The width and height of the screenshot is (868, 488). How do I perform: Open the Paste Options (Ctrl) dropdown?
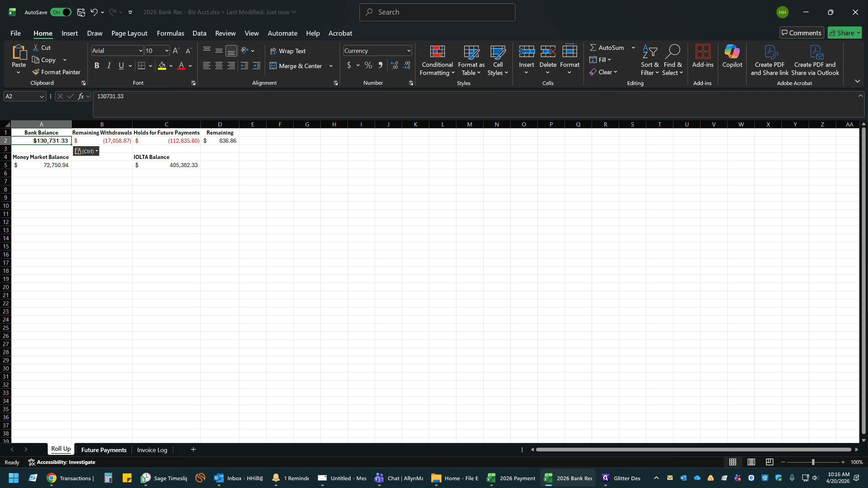[x=86, y=151]
